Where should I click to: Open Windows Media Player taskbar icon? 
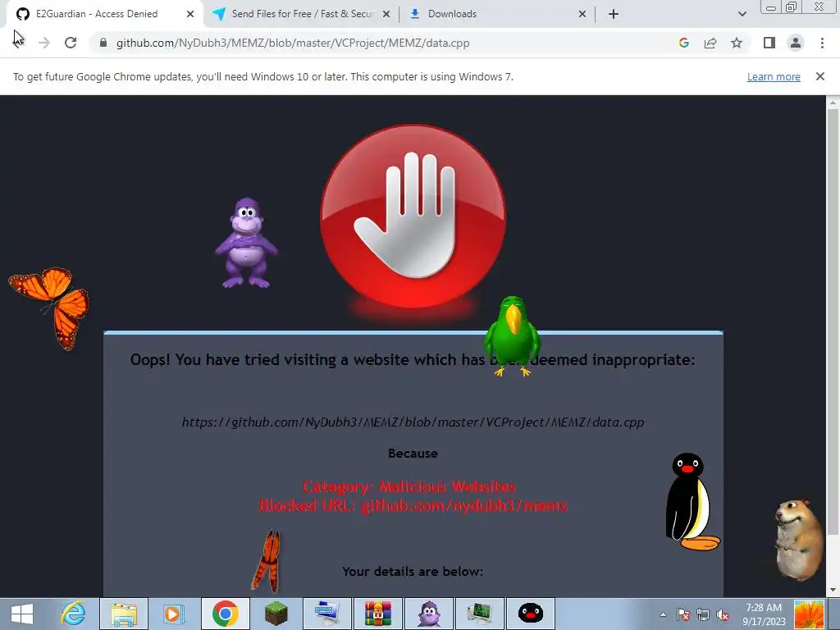tap(174, 614)
